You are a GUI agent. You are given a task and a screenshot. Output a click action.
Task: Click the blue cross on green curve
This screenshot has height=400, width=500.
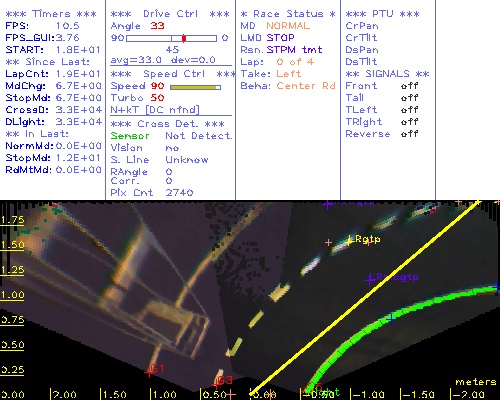391,319
